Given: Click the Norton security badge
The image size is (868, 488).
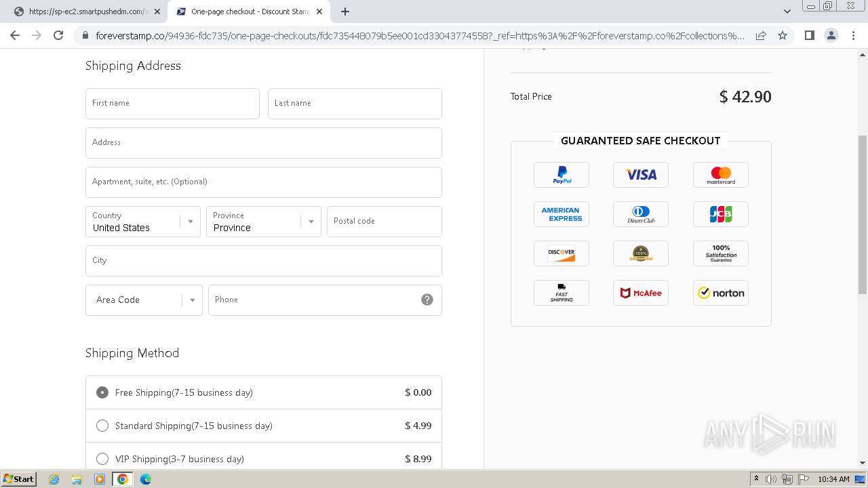Looking at the screenshot, I should pyautogui.click(x=721, y=293).
